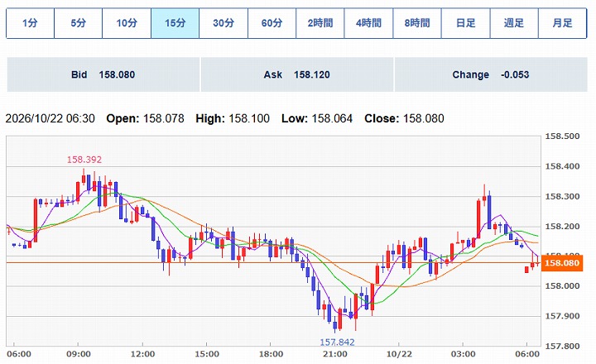Click the 158.300 price axis label

click(563, 196)
